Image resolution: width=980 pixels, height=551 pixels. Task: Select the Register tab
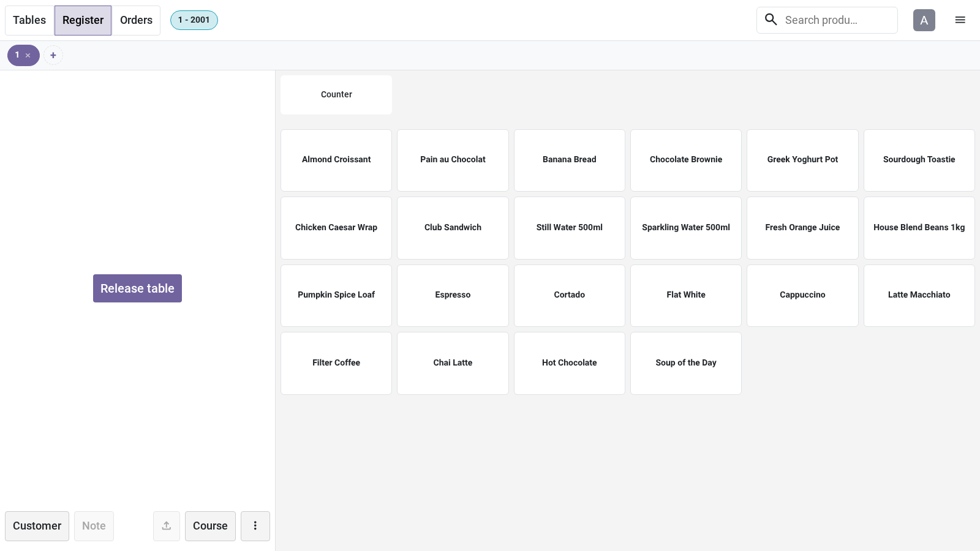pyautogui.click(x=83, y=20)
